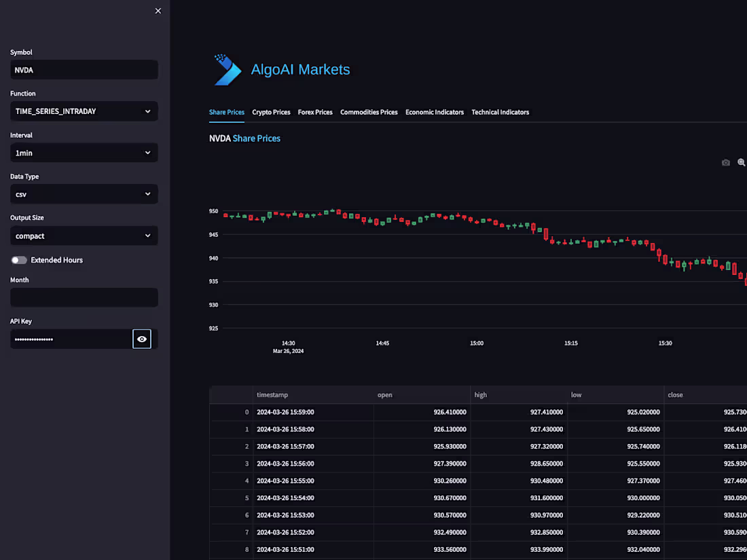Click the empty Month input field
This screenshot has height=560, width=747.
coord(84,297)
